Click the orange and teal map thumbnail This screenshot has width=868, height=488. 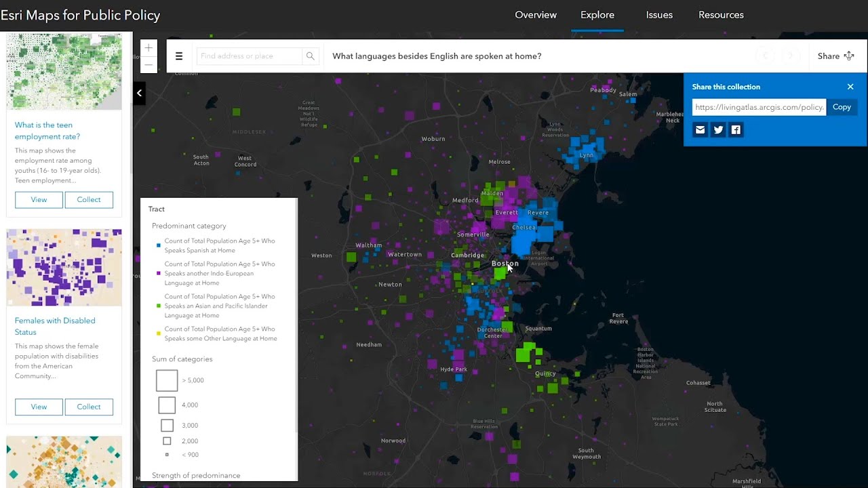64,462
